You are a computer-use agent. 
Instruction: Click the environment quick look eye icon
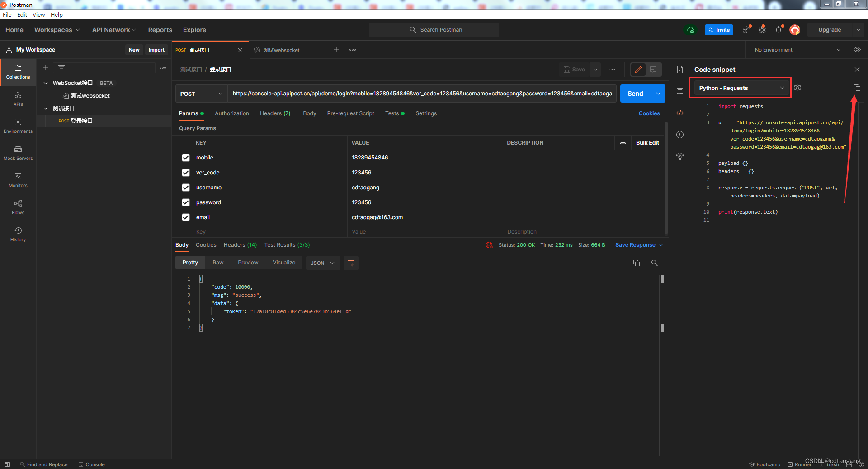tap(857, 50)
